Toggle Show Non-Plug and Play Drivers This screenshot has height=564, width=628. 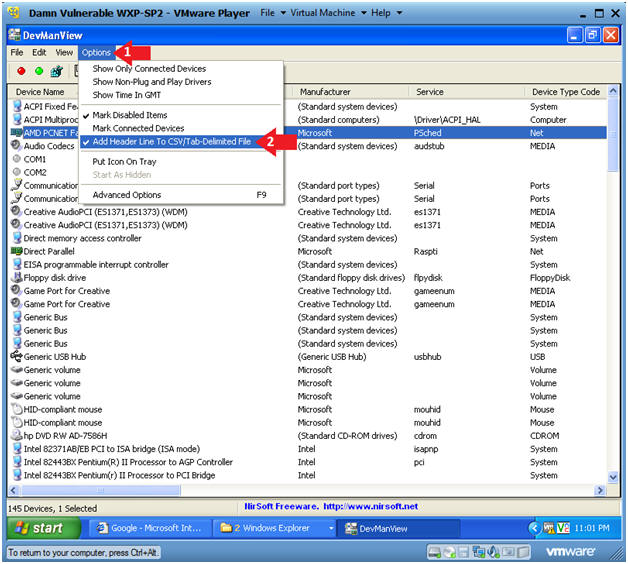click(181, 82)
